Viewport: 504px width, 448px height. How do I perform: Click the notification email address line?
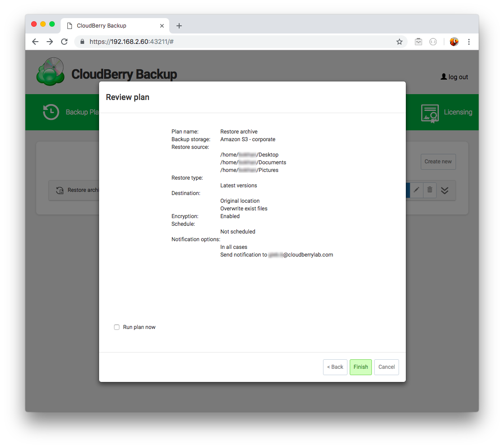pos(277,255)
